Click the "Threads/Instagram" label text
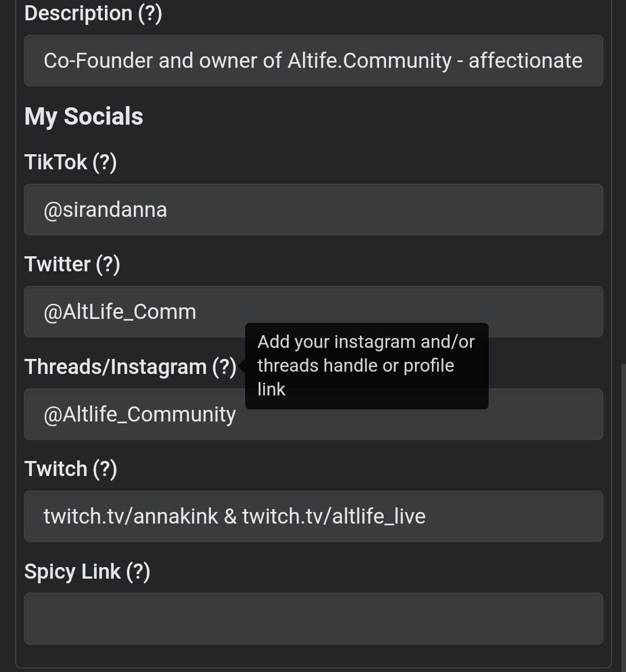 click(x=115, y=367)
